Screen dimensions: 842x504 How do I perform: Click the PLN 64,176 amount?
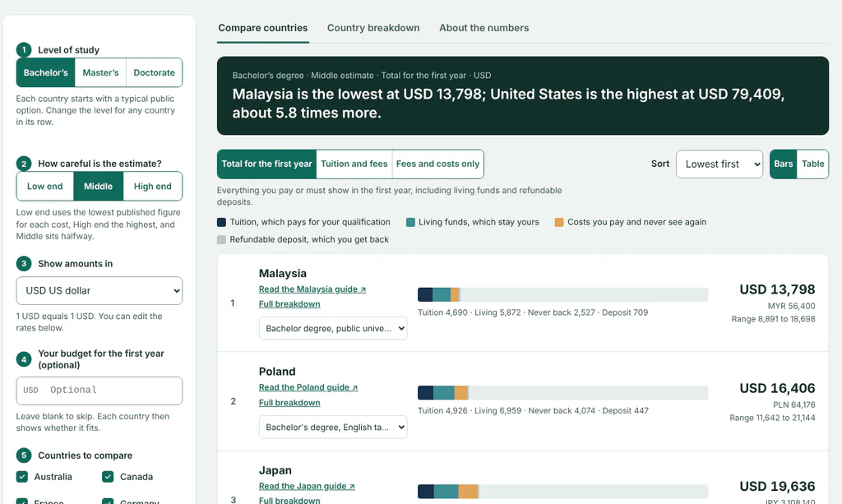794,405
